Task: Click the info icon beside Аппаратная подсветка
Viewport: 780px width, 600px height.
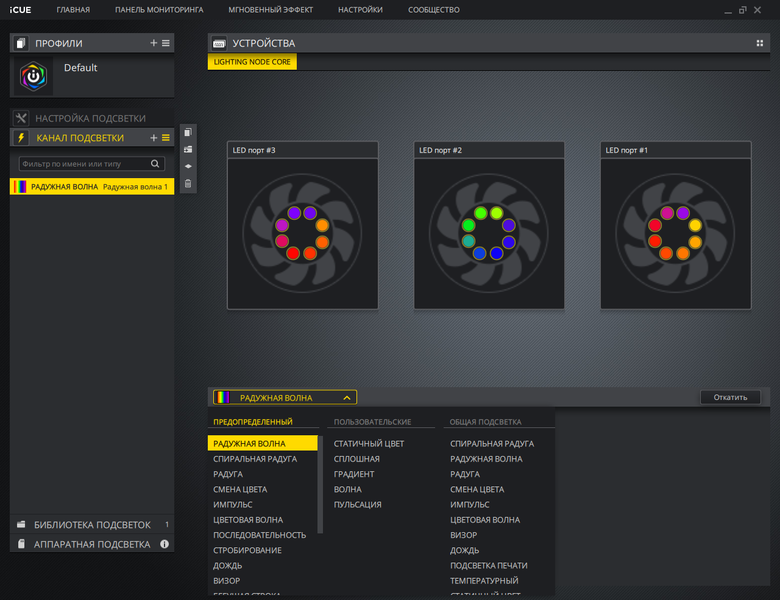Action: click(x=165, y=544)
